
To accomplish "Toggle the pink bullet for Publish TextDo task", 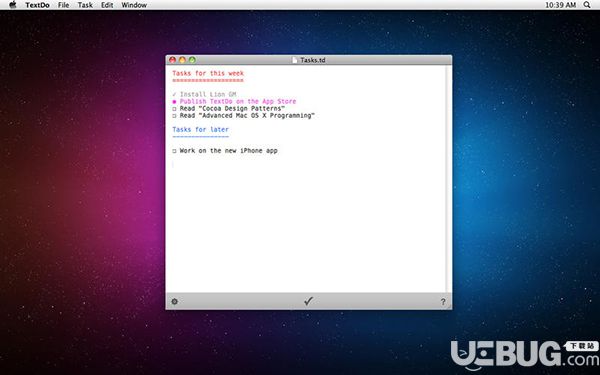I will click(x=174, y=101).
